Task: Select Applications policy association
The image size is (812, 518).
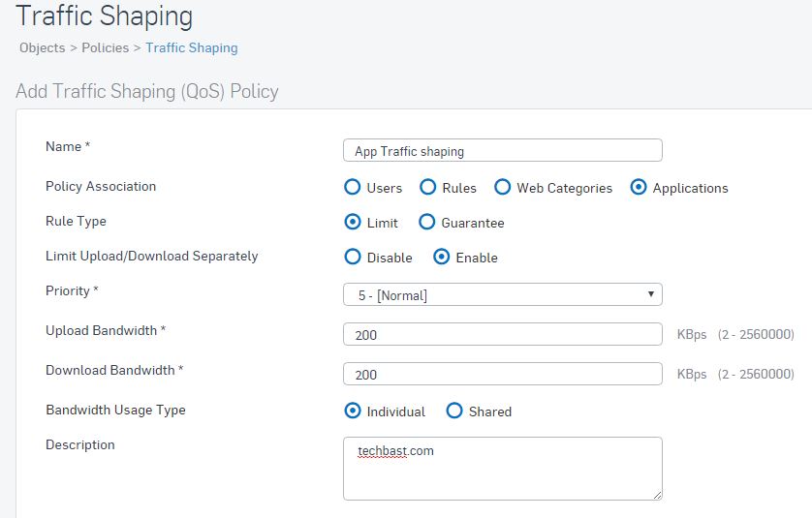Action: pyautogui.click(x=639, y=187)
